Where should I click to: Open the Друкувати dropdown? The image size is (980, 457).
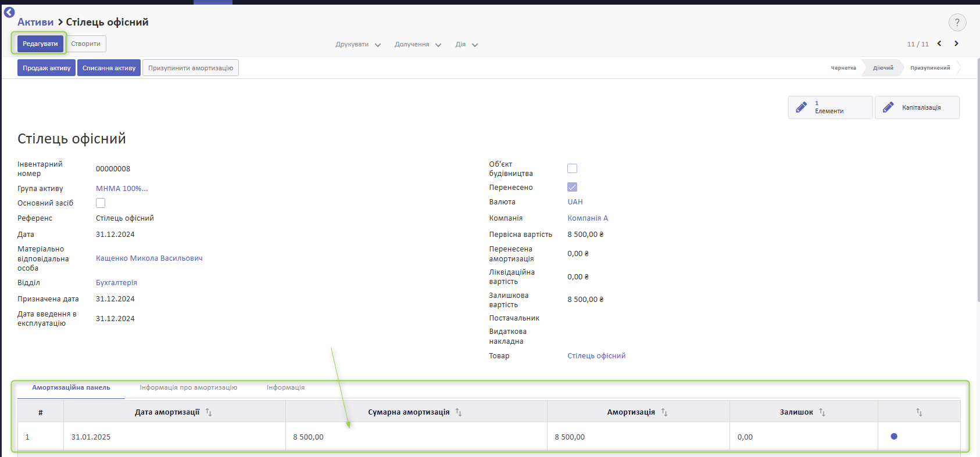tap(358, 45)
